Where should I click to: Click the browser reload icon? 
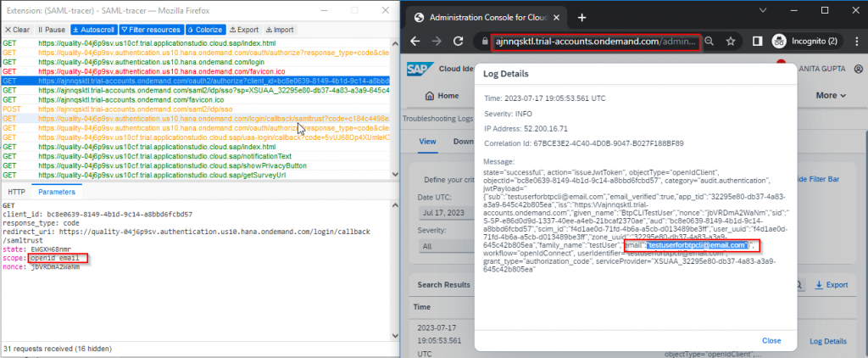[458, 41]
